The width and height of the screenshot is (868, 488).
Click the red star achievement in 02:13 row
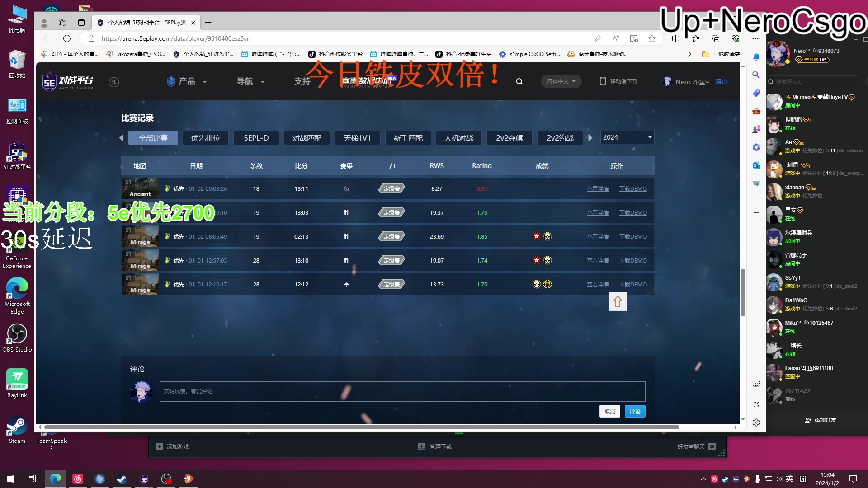[x=537, y=236]
